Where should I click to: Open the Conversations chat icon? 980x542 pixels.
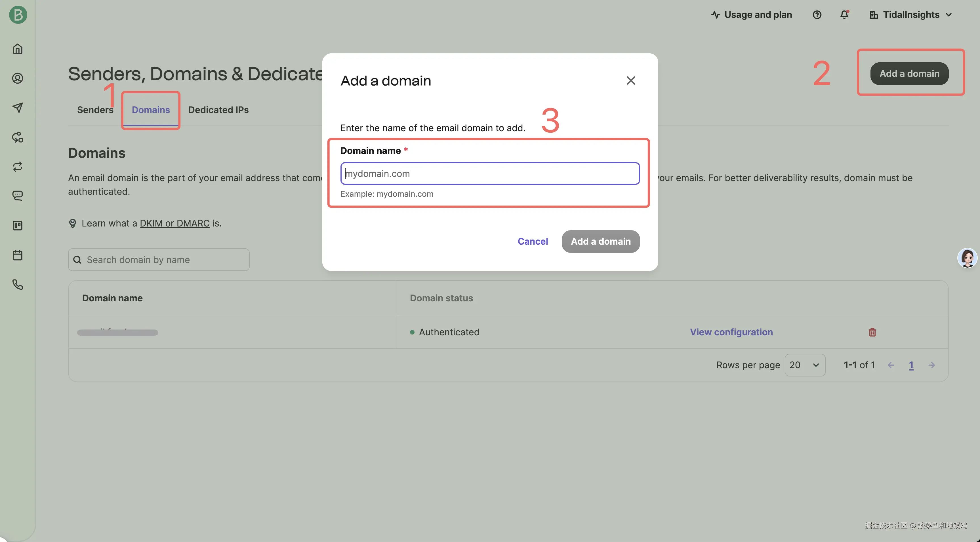pyautogui.click(x=18, y=196)
